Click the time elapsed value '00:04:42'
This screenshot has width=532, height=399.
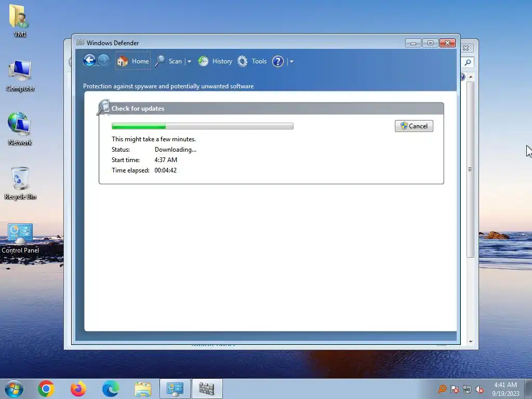(166, 170)
